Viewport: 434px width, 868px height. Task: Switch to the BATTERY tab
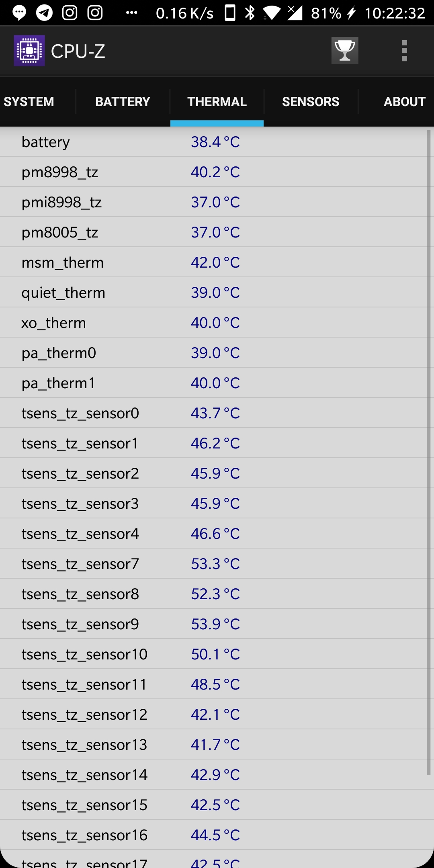pyautogui.click(x=123, y=102)
